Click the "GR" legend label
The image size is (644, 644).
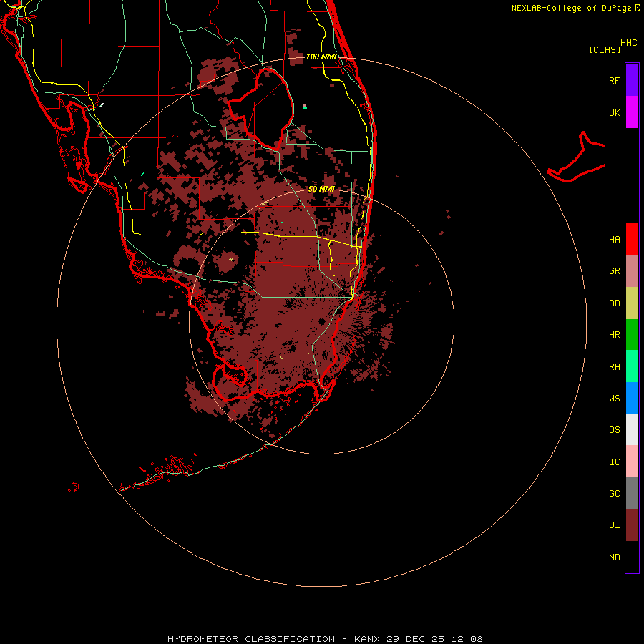coord(614,271)
